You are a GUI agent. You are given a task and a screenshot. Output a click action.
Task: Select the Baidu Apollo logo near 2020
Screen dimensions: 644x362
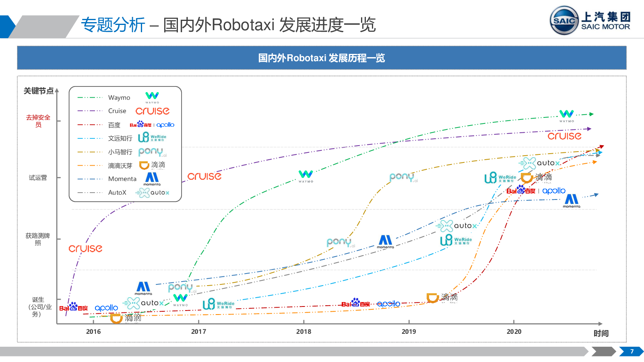[536, 190]
